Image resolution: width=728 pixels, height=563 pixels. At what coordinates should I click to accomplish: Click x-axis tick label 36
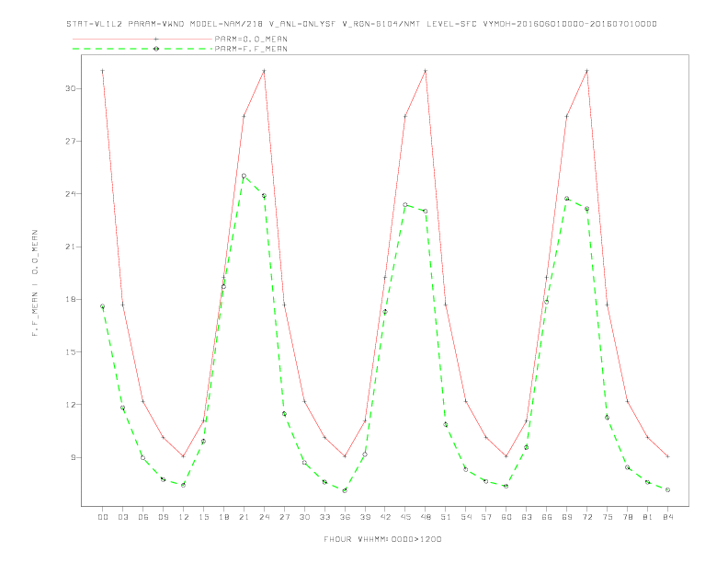pos(345,517)
